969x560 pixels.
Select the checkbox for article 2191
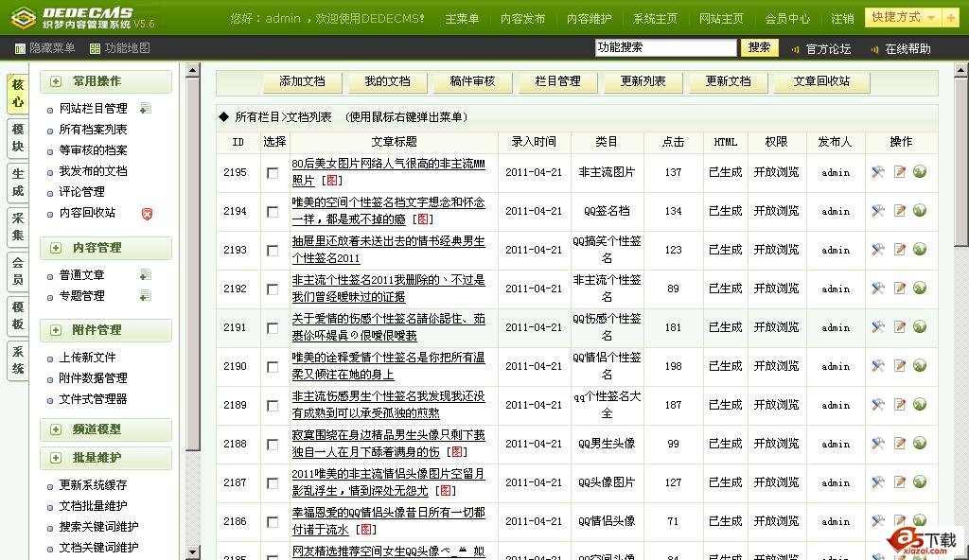273,328
